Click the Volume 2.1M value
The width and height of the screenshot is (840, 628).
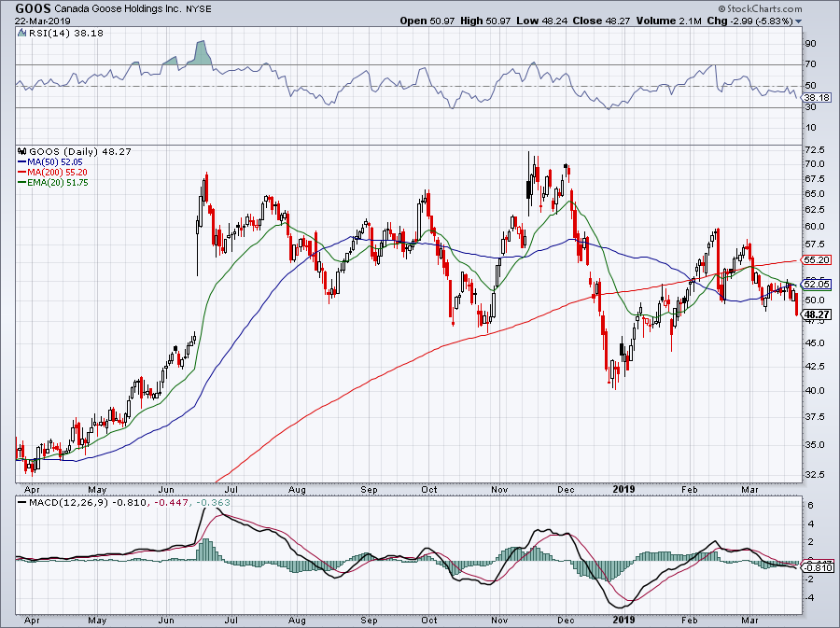[668, 21]
